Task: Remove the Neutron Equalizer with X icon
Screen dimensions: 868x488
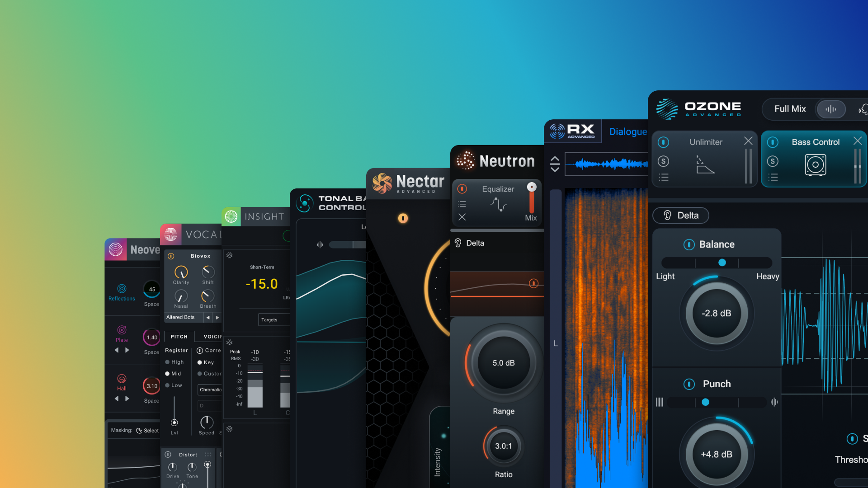Action: point(462,217)
